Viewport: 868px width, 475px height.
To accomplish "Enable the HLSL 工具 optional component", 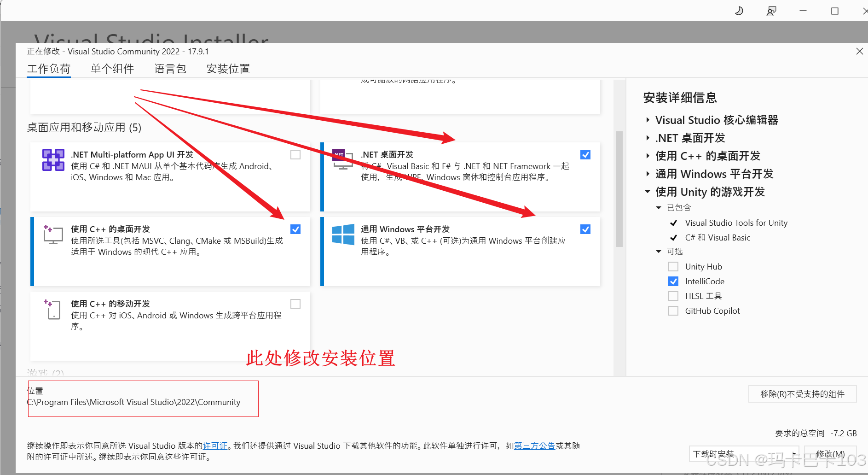I will (673, 296).
